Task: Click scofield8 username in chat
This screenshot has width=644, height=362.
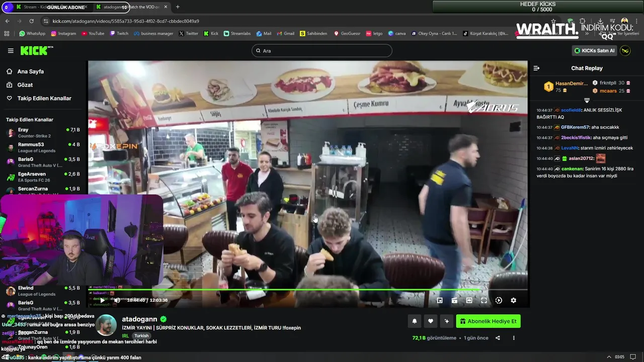Action: click(x=571, y=110)
